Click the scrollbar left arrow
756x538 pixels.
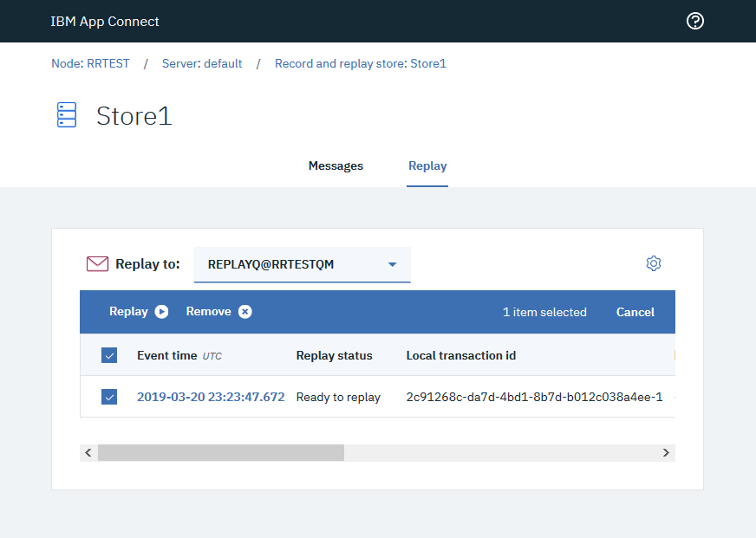click(88, 453)
